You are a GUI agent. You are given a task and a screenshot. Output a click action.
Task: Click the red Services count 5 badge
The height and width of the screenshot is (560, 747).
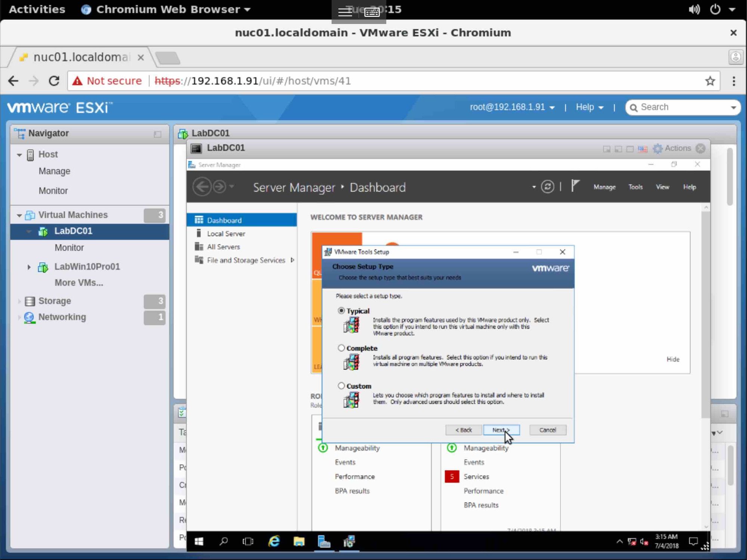[452, 477]
